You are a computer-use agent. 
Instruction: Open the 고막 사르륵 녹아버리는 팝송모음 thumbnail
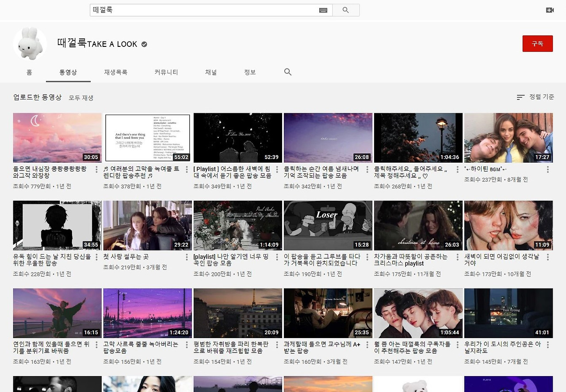point(147,313)
